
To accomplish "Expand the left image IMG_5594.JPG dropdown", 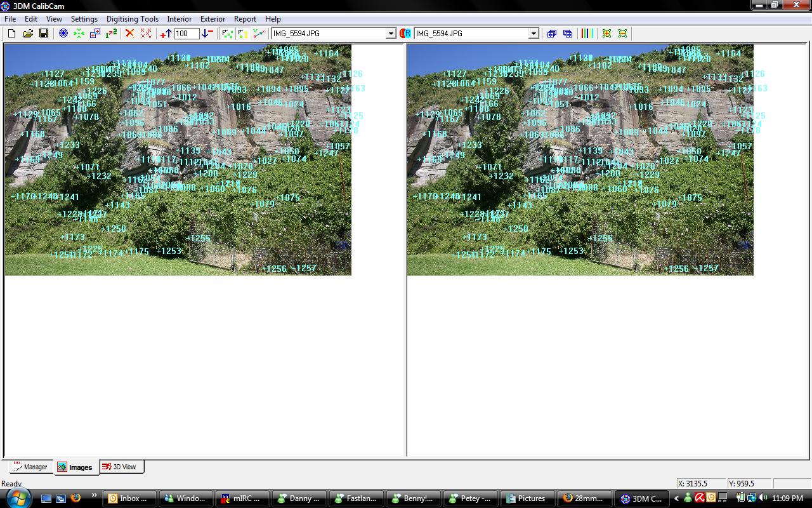I will (391, 34).
